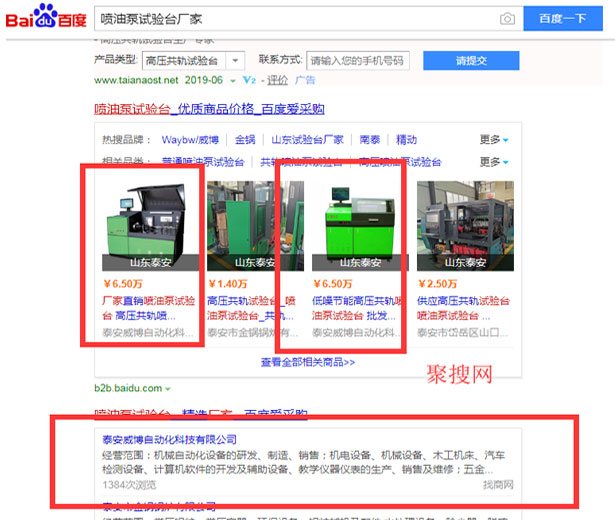Expand arrow next to b2b.baidu.com

[x=168, y=388]
